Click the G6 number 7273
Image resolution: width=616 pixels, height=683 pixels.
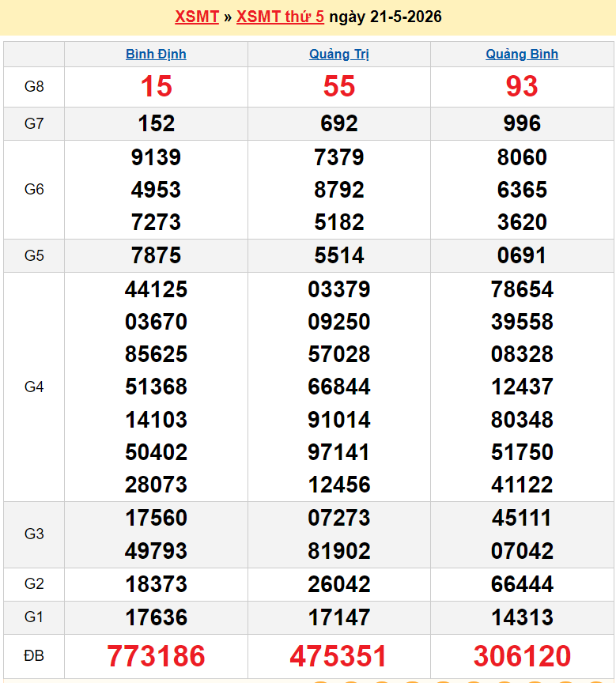point(156,222)
